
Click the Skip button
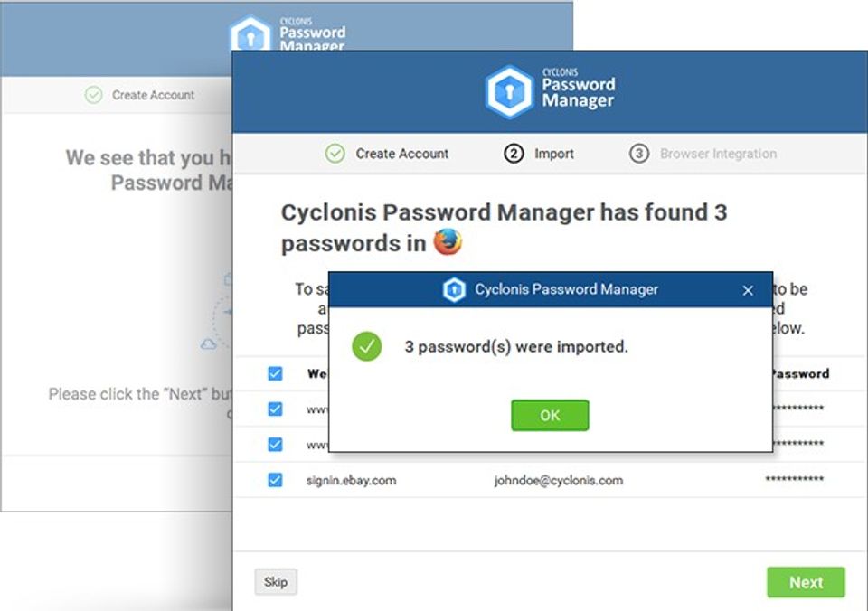click(x=276, y=582)
